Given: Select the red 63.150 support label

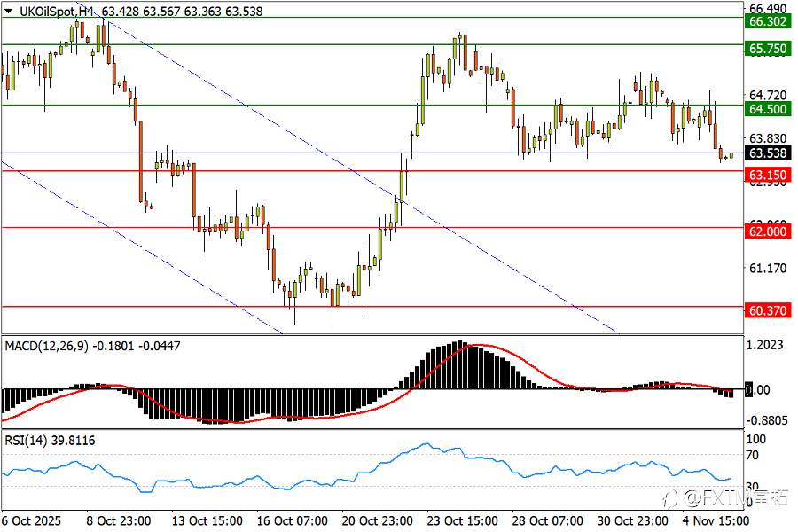Looking at the screenshot, I should [768, 176].
